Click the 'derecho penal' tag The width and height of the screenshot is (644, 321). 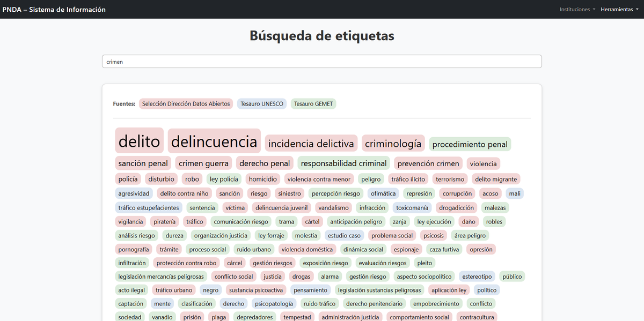265,163
